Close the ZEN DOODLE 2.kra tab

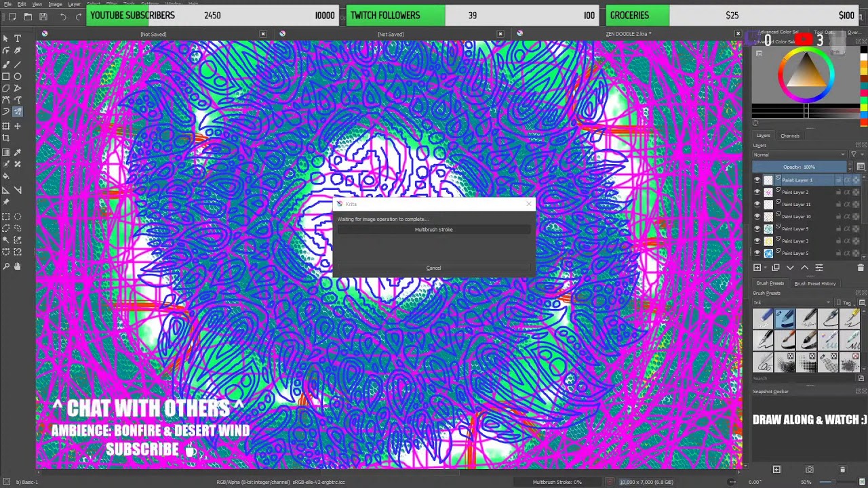738,34
